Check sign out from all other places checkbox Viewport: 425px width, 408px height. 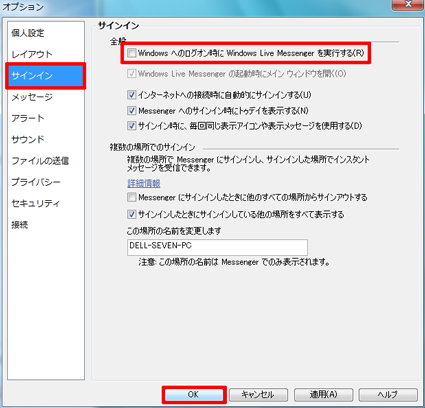pyautogui.click(x=132, y=197)
